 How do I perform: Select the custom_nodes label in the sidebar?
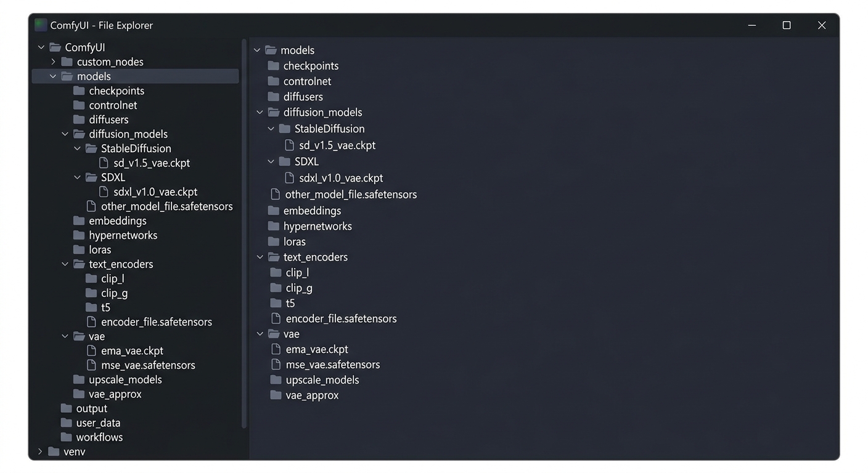(110, 62)
